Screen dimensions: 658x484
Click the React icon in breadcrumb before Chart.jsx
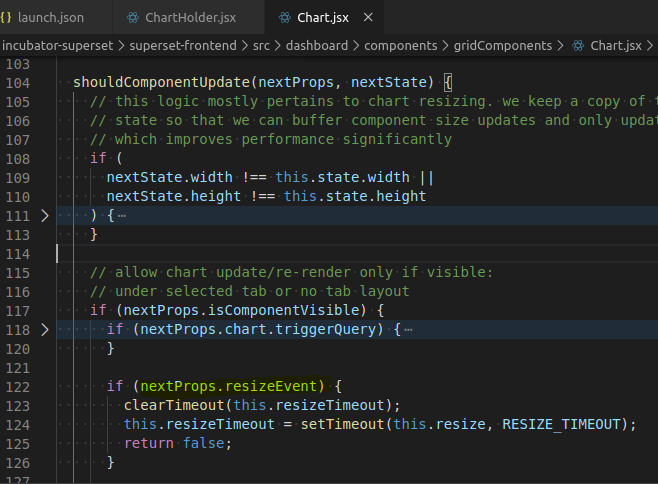[x=578, y=46]
